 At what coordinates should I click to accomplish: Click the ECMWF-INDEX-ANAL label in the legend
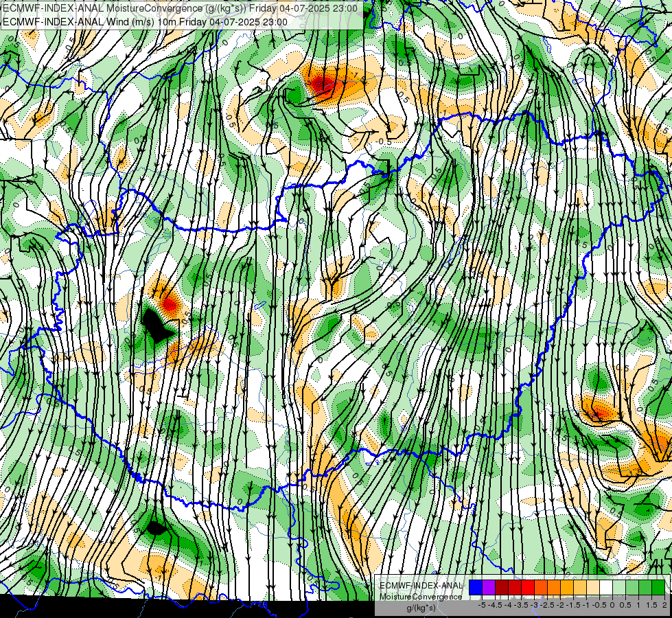pos(421,586)
